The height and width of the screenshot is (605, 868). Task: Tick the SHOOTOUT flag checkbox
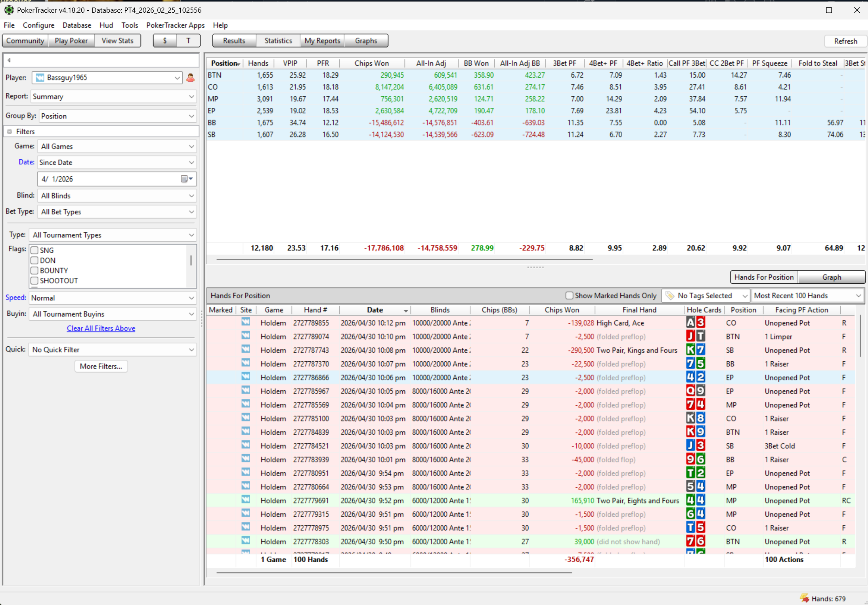[x=34, y=281]
